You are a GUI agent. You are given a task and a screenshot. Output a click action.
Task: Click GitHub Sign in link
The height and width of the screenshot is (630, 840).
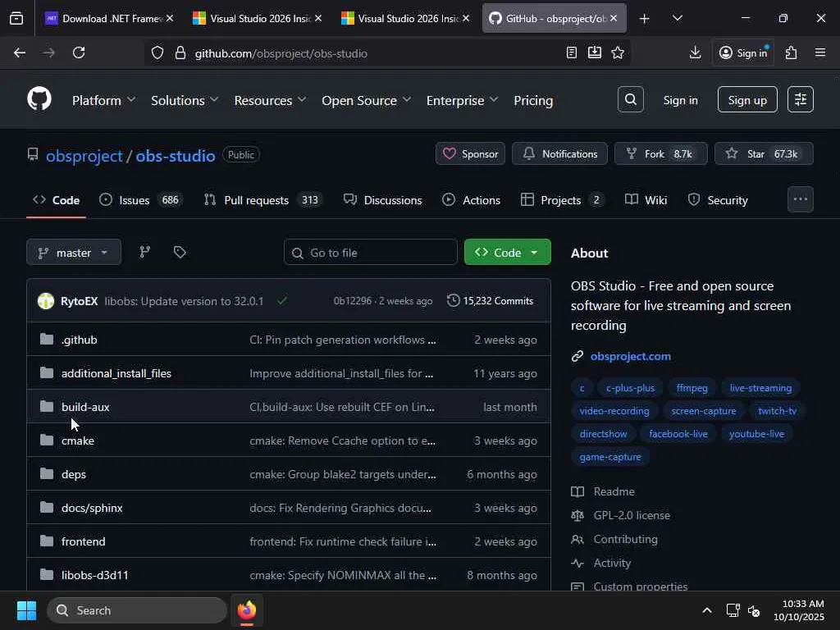[680, 100]
